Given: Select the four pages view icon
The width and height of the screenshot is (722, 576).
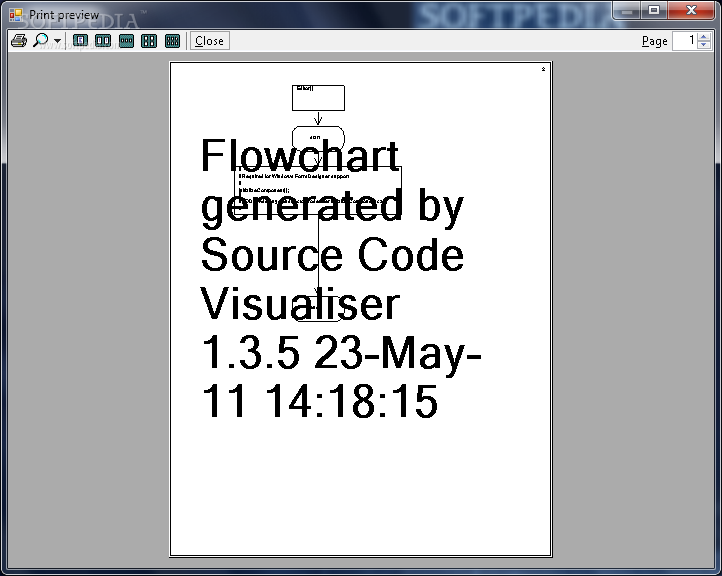Looking at the screenshot, I should (x=149, y=41).
